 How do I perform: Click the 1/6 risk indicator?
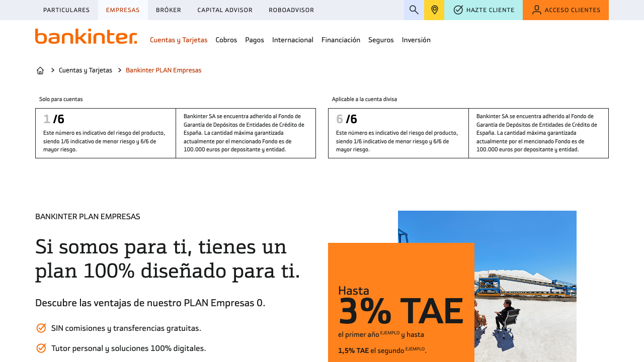point(54,119)
